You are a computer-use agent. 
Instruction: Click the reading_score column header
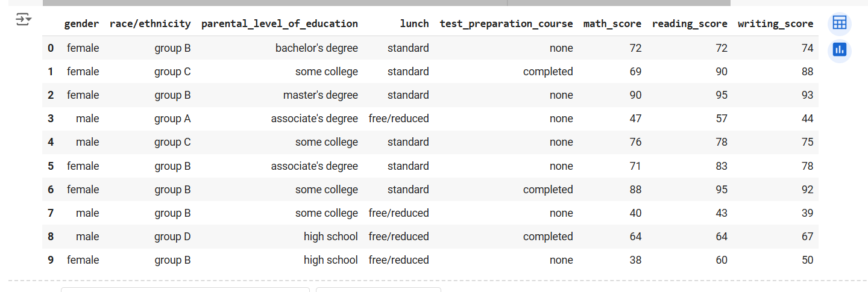tap(690, 24)
